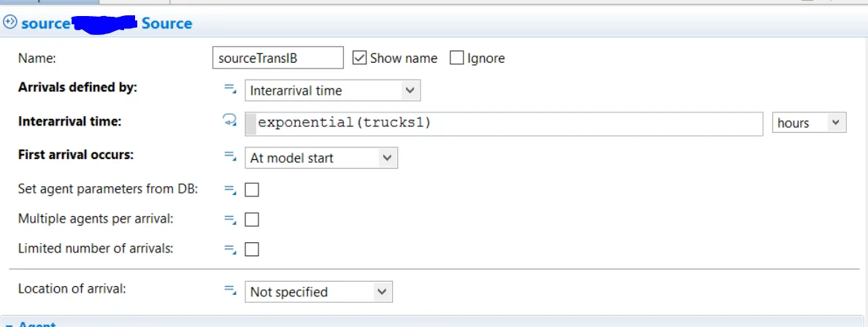Open First arrival occurs dropdown

321,158
